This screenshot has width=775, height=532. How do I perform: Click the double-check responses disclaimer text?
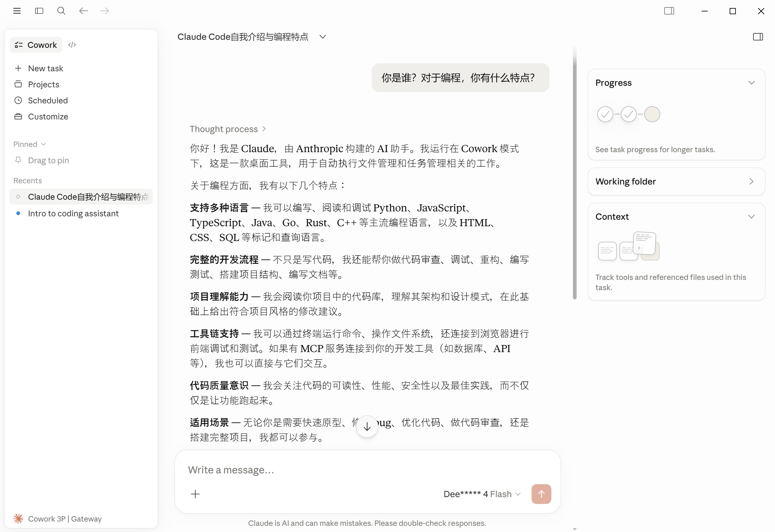pos(367,523)
